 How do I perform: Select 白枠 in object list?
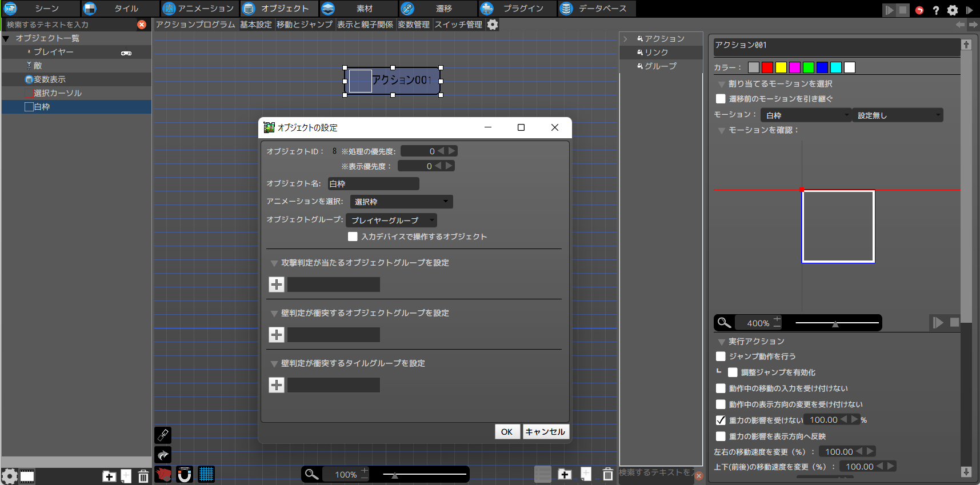click(x=77, y=107)
